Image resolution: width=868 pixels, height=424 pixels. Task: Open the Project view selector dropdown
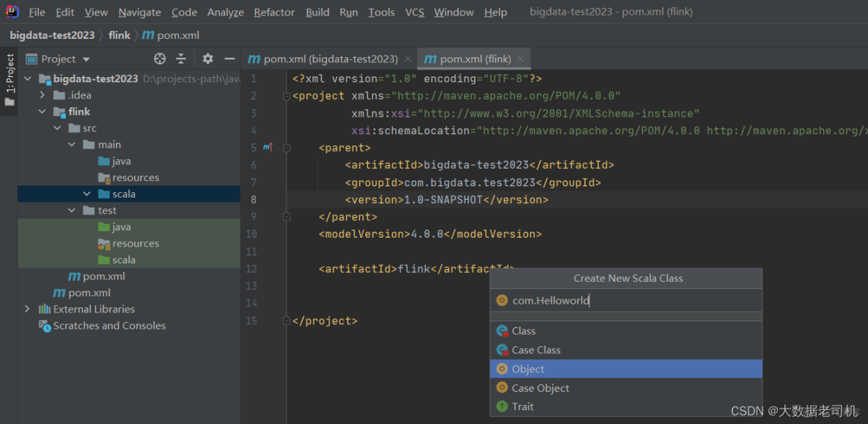coord(84,59)
